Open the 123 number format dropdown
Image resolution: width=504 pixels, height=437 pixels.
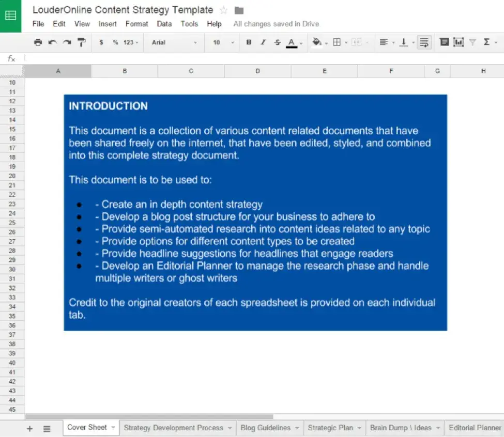tap(131, 42)
